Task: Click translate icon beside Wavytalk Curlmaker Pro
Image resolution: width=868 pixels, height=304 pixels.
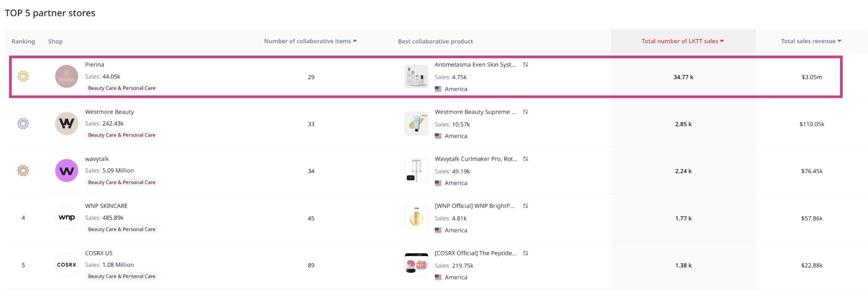Action: (x=526, y=159)
